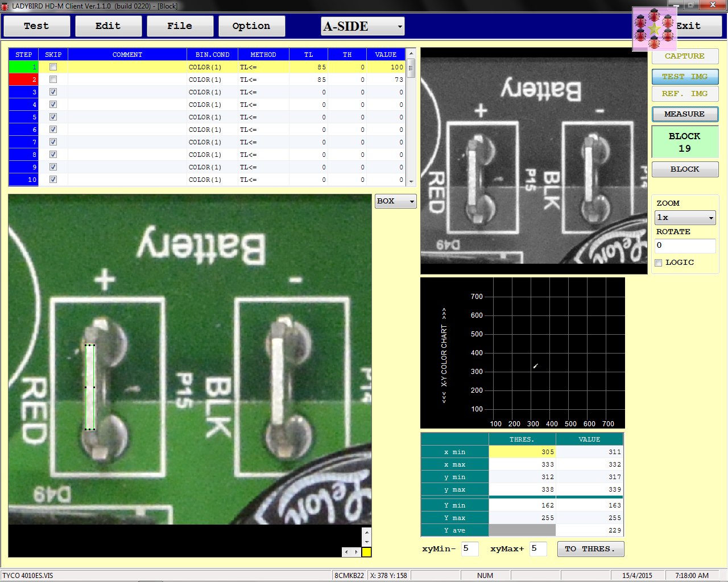Click the BIN.COND column header
Image resolution: width=728 pixels, height=582 pixels.
[213, 55]
